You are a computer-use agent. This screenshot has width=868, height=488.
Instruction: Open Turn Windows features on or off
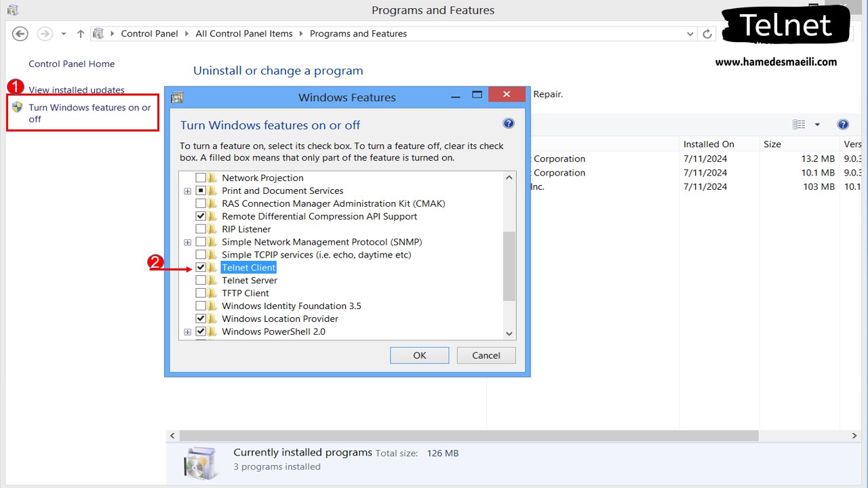[x=90, y=113]
